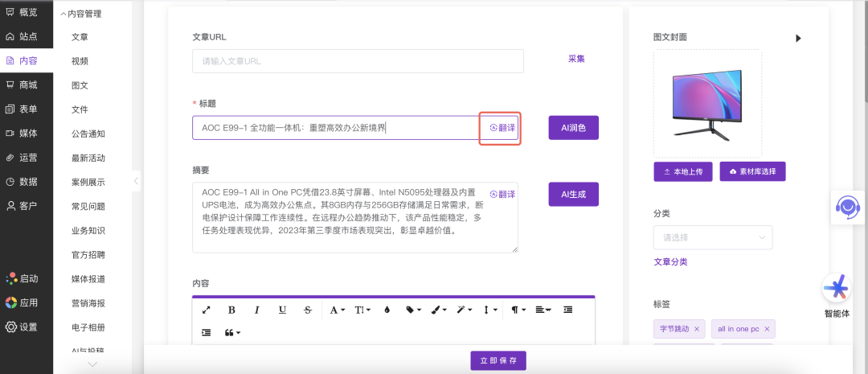This screenshot has height=374, width=868.
Task: Open the paragraph style magic wand dropdown
Action: click(464, 310)
